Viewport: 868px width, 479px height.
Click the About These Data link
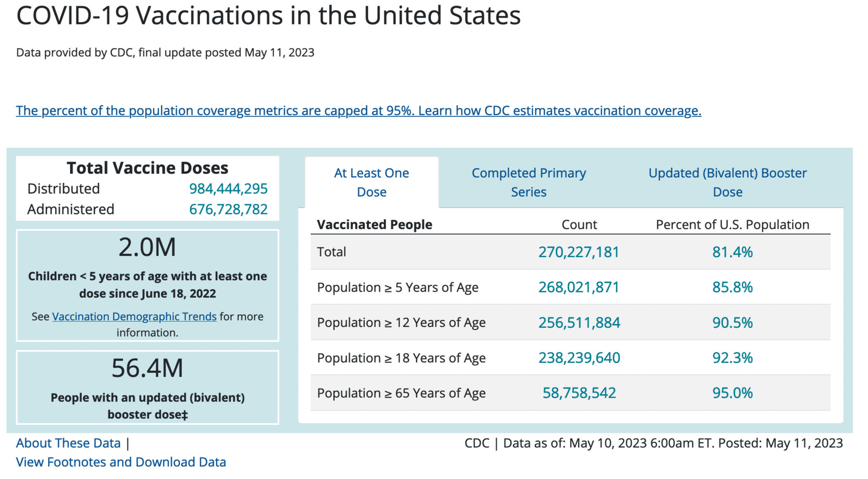click(68, 443)
